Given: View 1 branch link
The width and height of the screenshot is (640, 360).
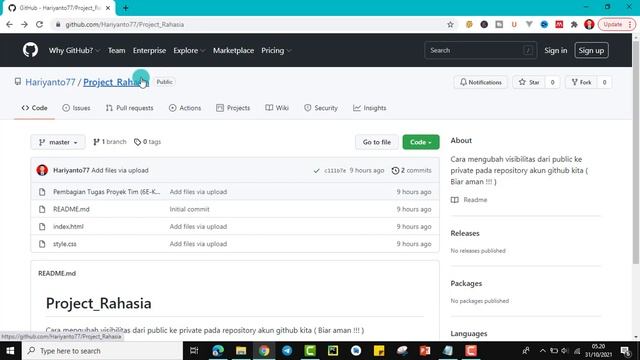Looking at the screenshot, I should click(110, 142).
